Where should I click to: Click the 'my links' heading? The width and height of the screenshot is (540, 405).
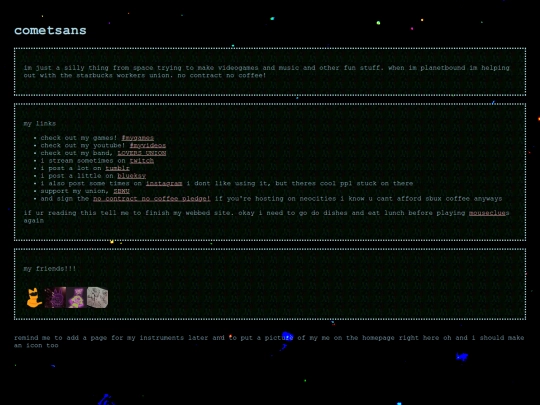click(x=40, y=123)
